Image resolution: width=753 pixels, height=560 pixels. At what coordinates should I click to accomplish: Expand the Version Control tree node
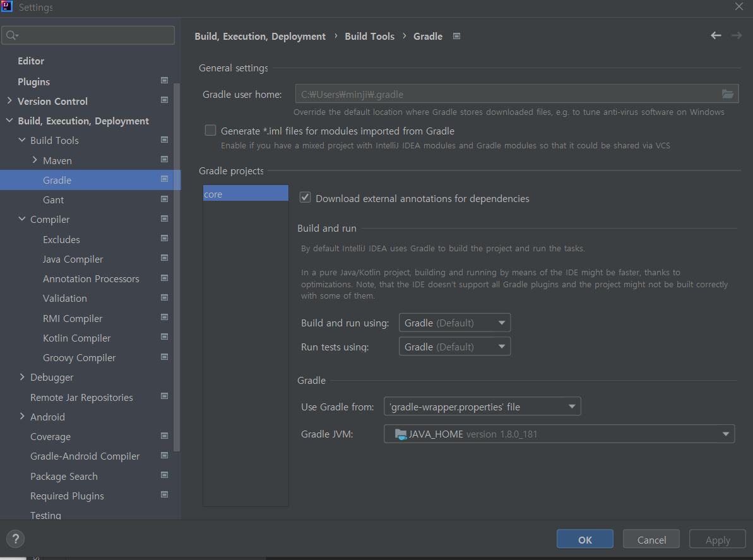tap(9, 101)
